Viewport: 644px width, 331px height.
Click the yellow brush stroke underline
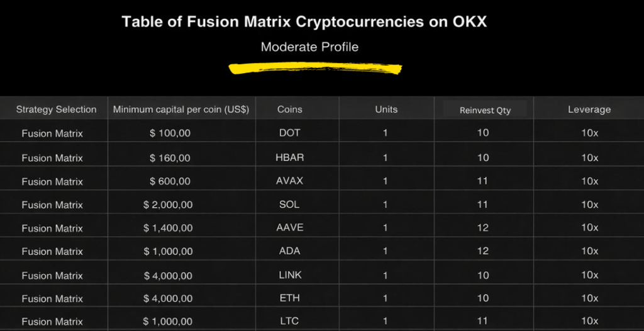pos(314,68)
